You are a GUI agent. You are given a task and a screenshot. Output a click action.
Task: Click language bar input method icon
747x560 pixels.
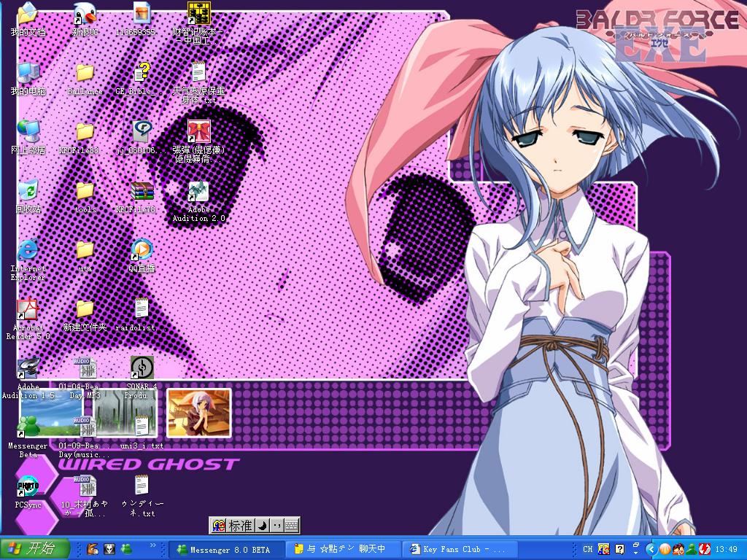click(x=603, y=549)
